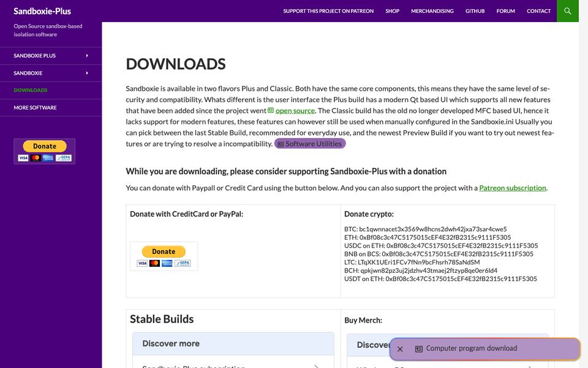Click the DOWNLOADS page heading
Viewport: 588px width, 368px height.
176,64
